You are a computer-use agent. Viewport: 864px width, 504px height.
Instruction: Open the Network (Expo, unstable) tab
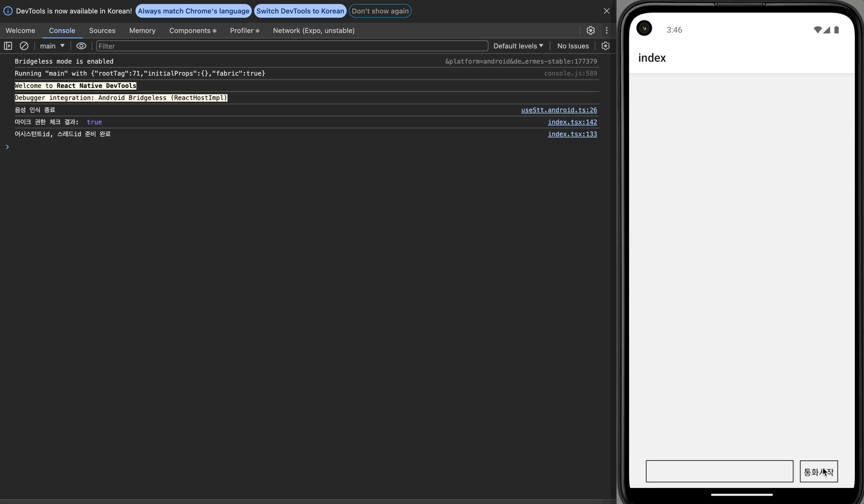point(314,30)
